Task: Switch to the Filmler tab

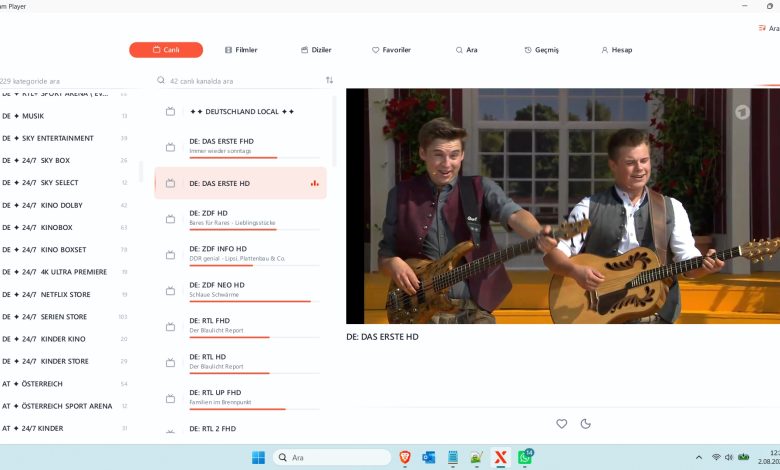Action: pyautogui.click(x=241, y=50)
